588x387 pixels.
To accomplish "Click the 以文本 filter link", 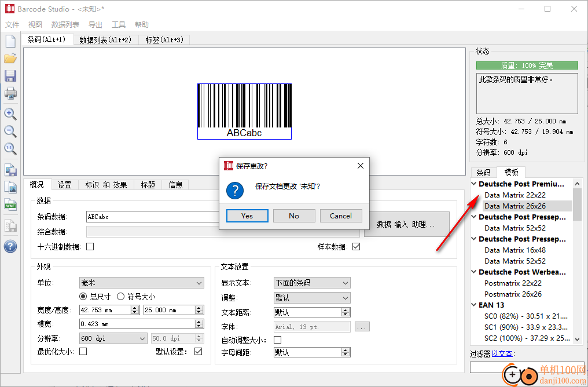I will coord(502,353).
